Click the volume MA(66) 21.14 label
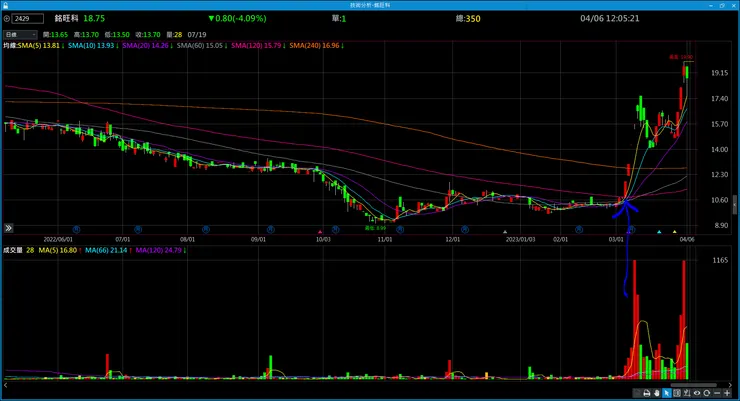The image size is (740, 401). pos(108,250)
